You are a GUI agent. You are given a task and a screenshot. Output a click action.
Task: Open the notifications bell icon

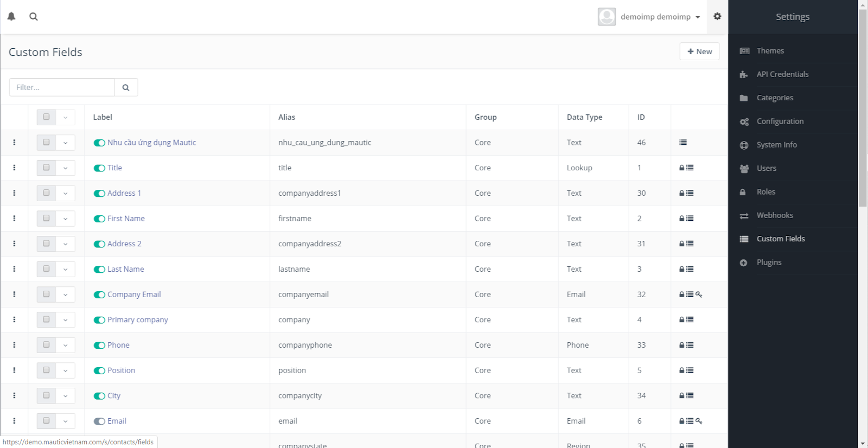point(11,16)
